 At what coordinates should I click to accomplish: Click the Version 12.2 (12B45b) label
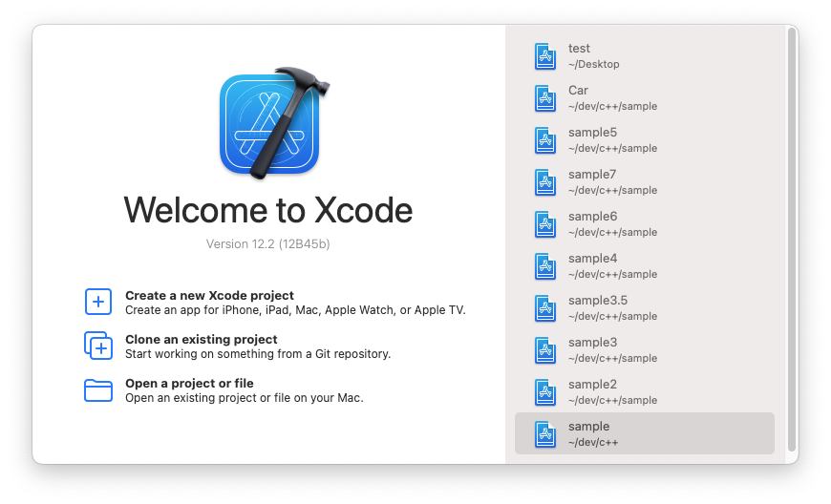pos(268,244)
